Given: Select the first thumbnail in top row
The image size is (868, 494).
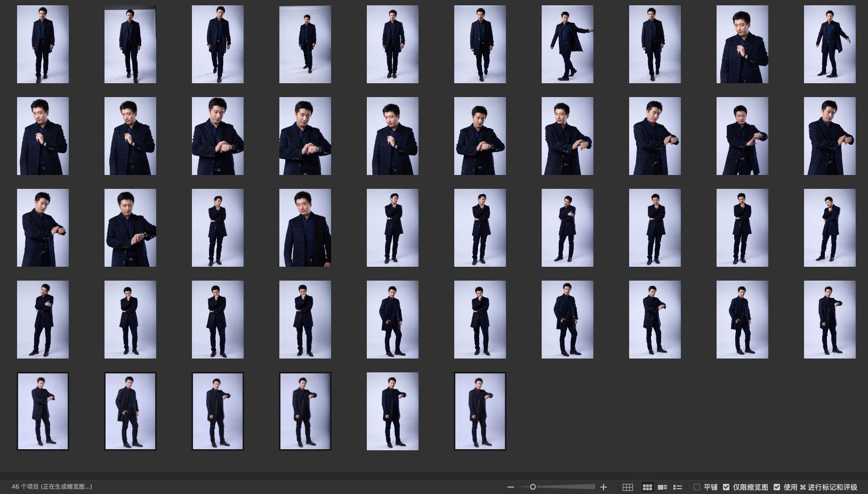Looking at the screenshot, I should (43, 44).
